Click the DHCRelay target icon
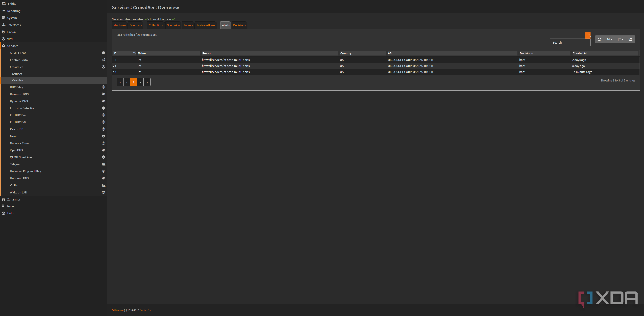The width and height of the screenshot is (644, 316). 103,87
